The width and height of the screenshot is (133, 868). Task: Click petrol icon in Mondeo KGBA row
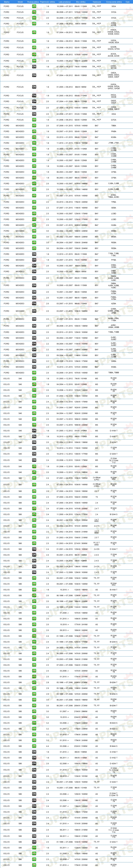click(34, 137)
